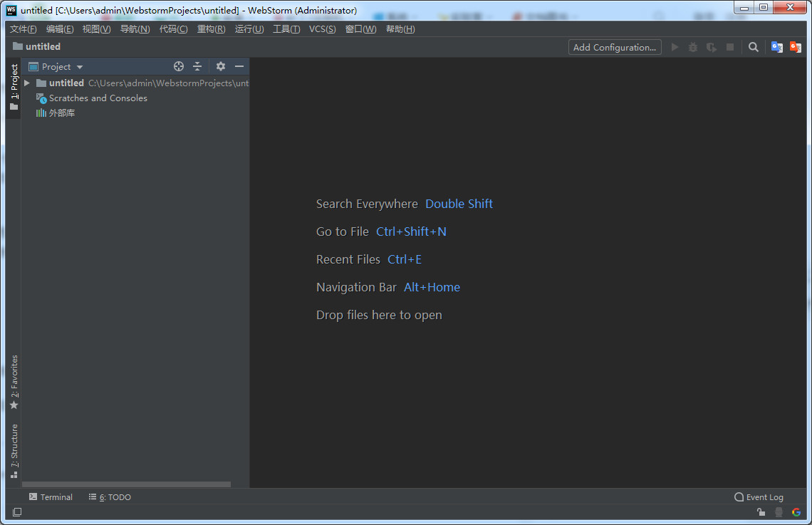Click the Add Configuration... button
812x525 pixels.
pos(615,47)
